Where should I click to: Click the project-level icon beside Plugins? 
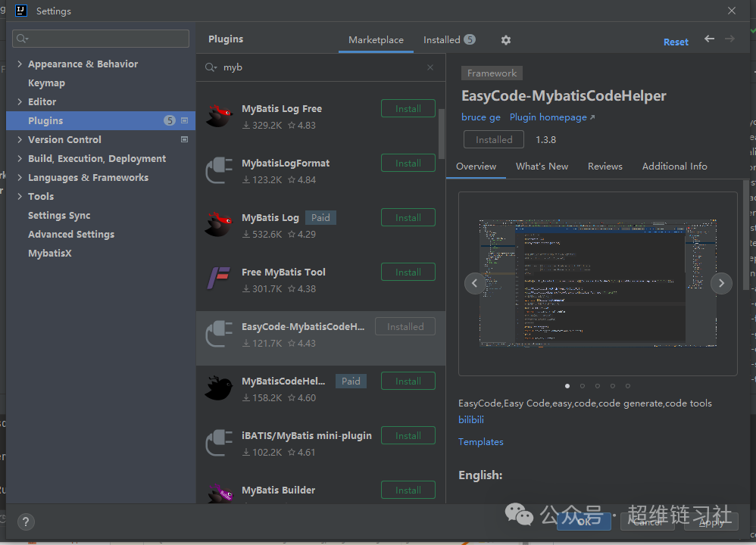[184, 120]
